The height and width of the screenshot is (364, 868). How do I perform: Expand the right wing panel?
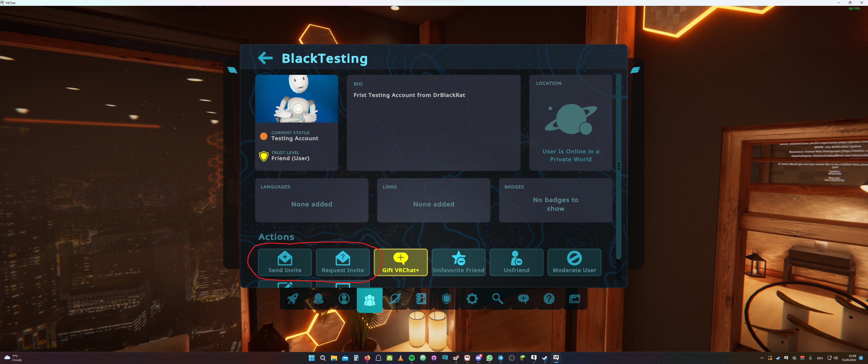point(635,70)
